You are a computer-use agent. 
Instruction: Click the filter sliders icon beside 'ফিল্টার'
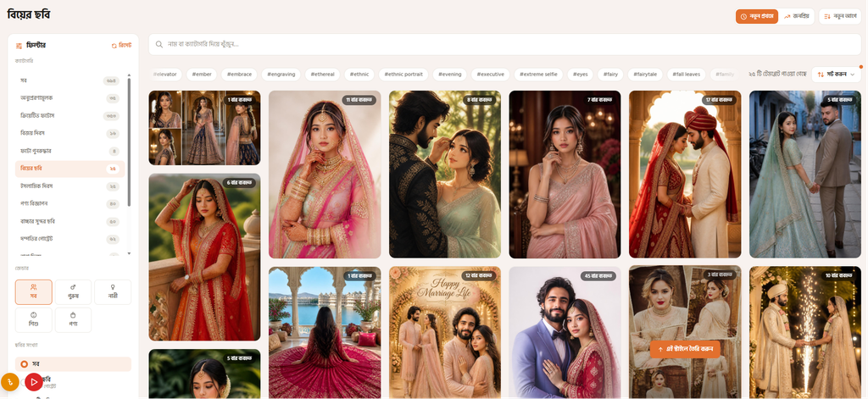pos(19,46)
